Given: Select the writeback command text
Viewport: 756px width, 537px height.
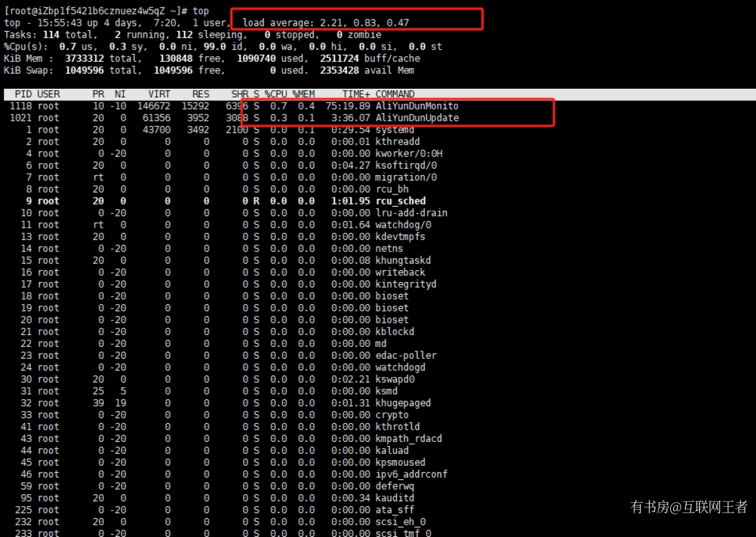Looking at the screenshot, I should (400, 273).
